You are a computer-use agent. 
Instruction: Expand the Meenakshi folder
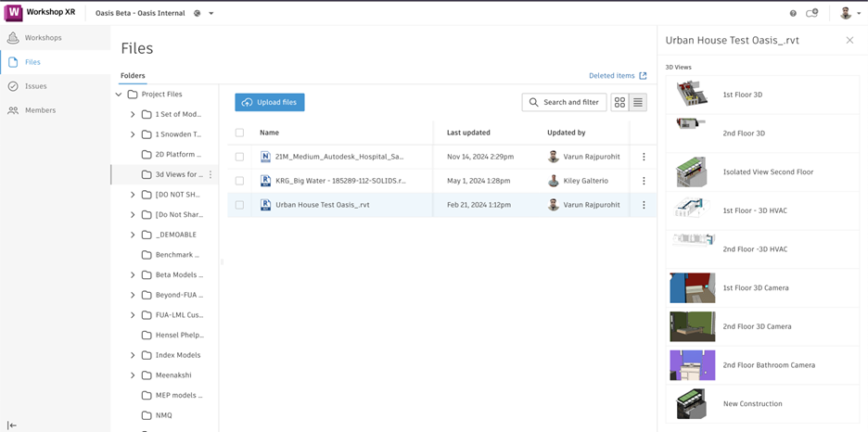click(133, 375)
